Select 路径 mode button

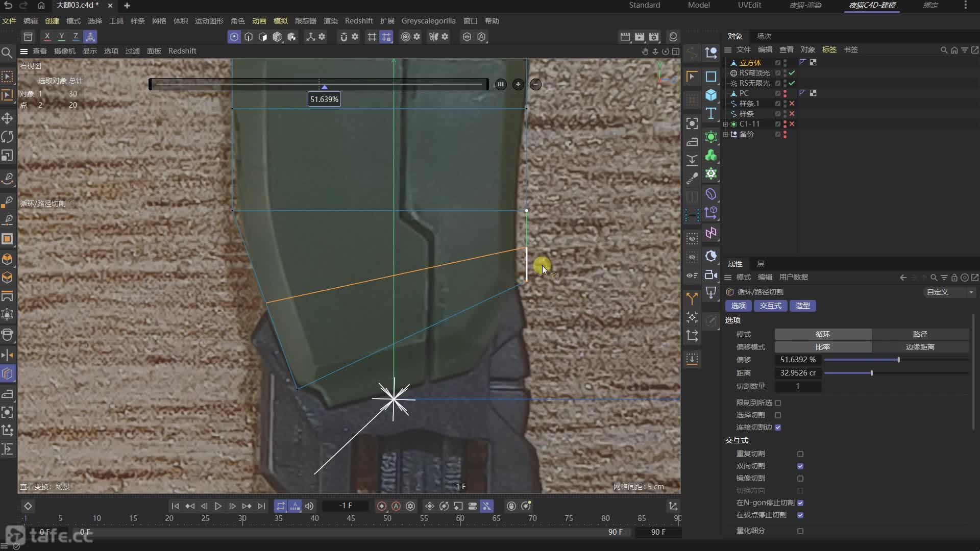920,334
